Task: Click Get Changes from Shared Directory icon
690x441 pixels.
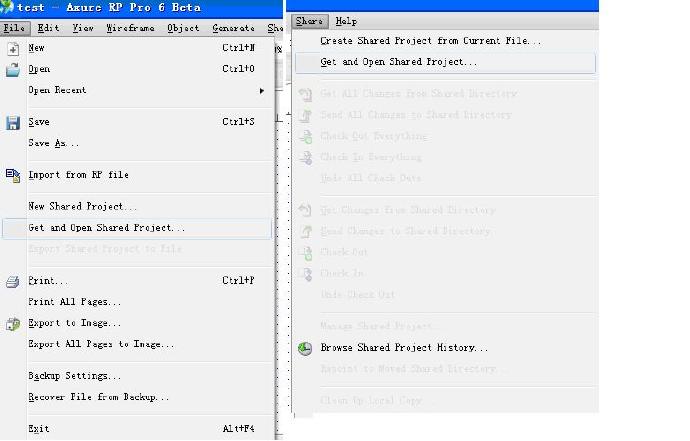Action: click(x=305, y=210)
